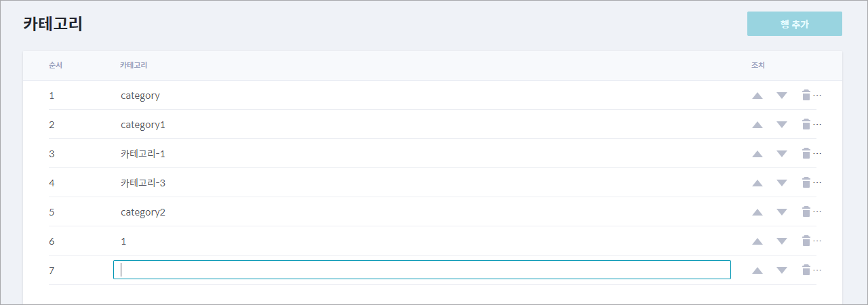Delete the 'category1' row using its trash icon
Viewport: 868px width, 305px height.
tap(806, 124)
